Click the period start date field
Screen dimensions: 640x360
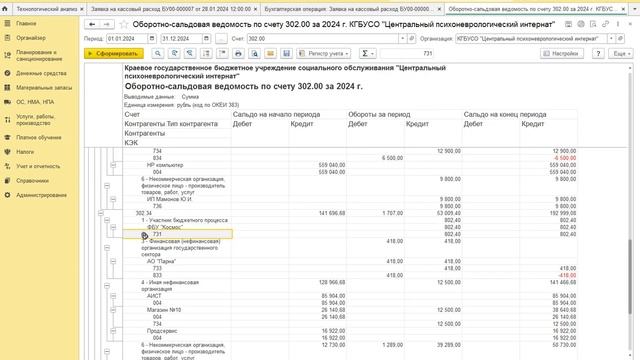point(127,39)
